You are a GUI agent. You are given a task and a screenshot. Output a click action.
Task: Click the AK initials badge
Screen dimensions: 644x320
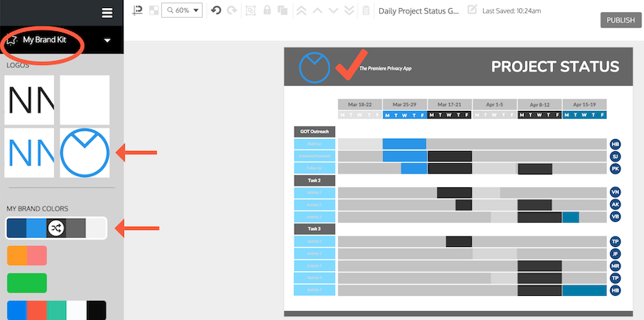click(615, 205)
